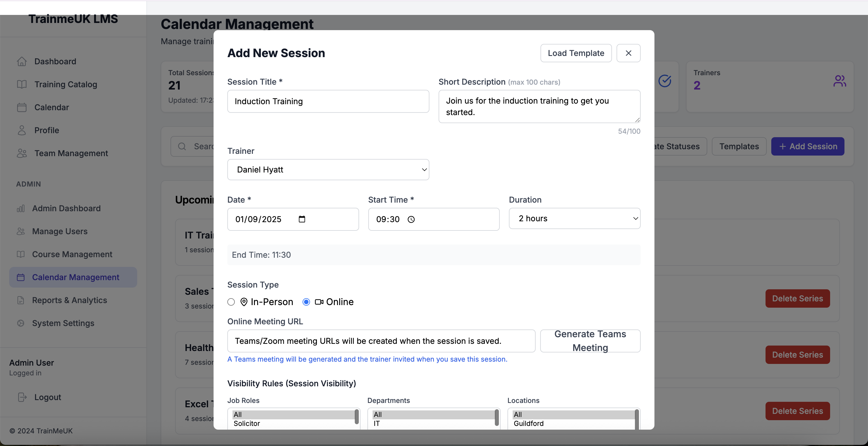The image size is (868, 446).
Task: Click the Online Meeting URL field
Action: tap(381, 341)
